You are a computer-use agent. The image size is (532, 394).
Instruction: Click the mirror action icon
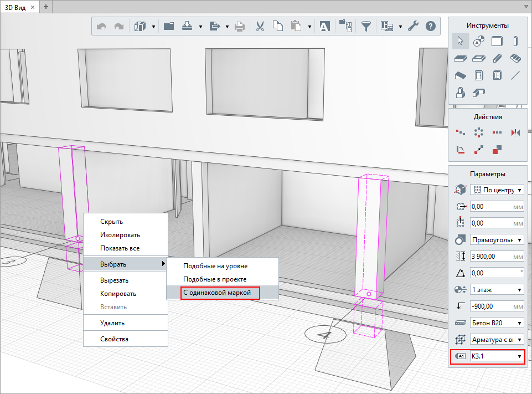pos(515,132)
